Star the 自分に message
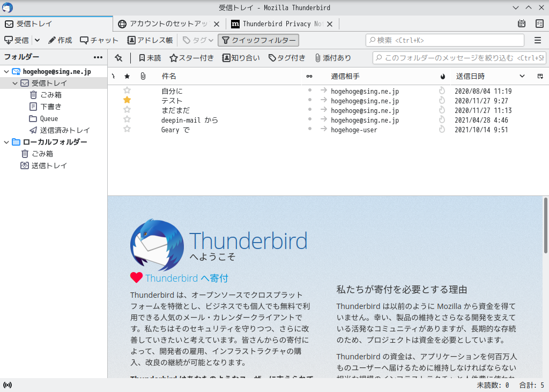 (127, 90)
